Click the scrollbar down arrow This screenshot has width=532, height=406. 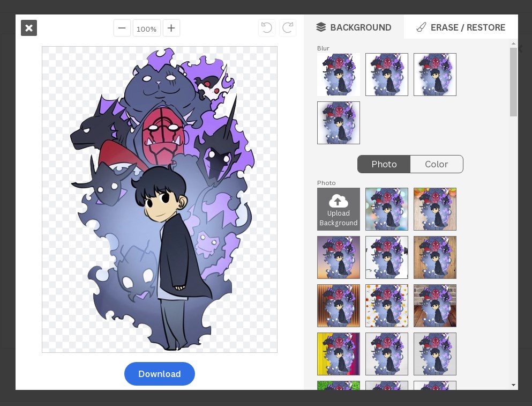[513, 385]
